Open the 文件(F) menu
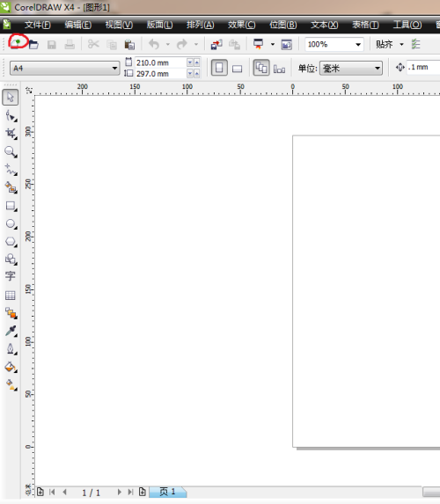 [x=37, y=25]
